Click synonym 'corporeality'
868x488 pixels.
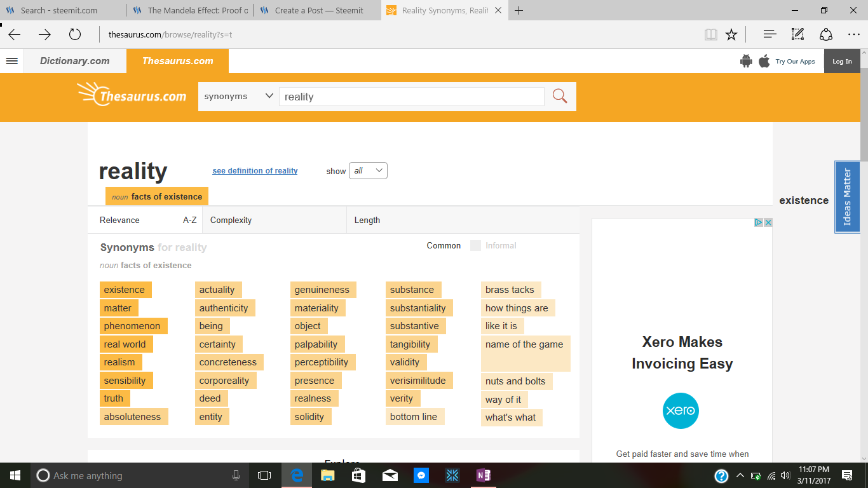(x=224, y=381)
